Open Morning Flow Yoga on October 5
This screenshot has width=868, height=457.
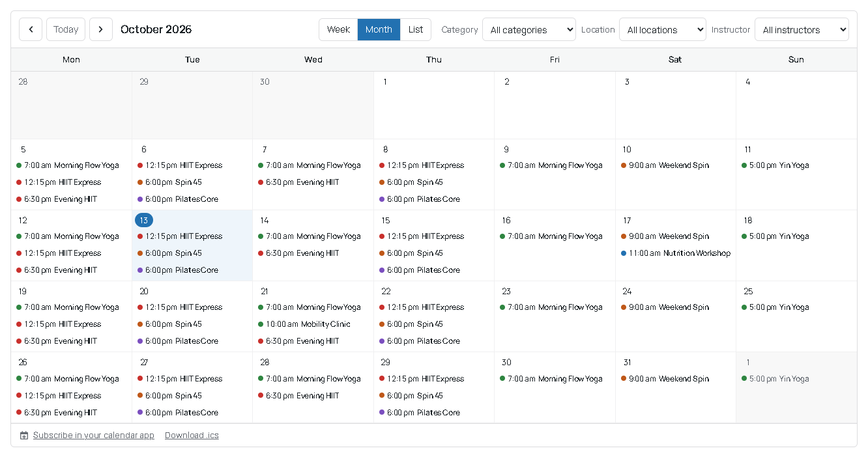pyautogui.click(x=68, y=165)
